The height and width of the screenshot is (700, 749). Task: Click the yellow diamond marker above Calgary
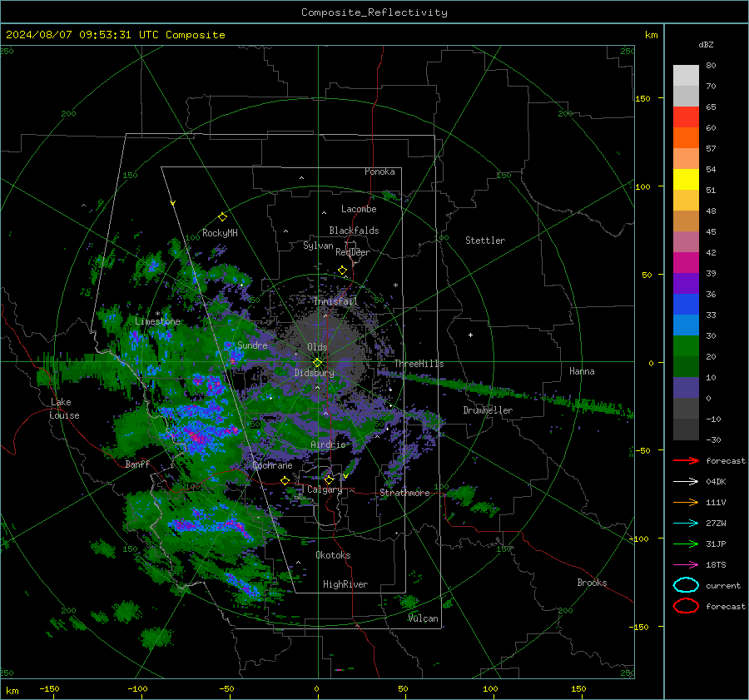tap(329, 479)
